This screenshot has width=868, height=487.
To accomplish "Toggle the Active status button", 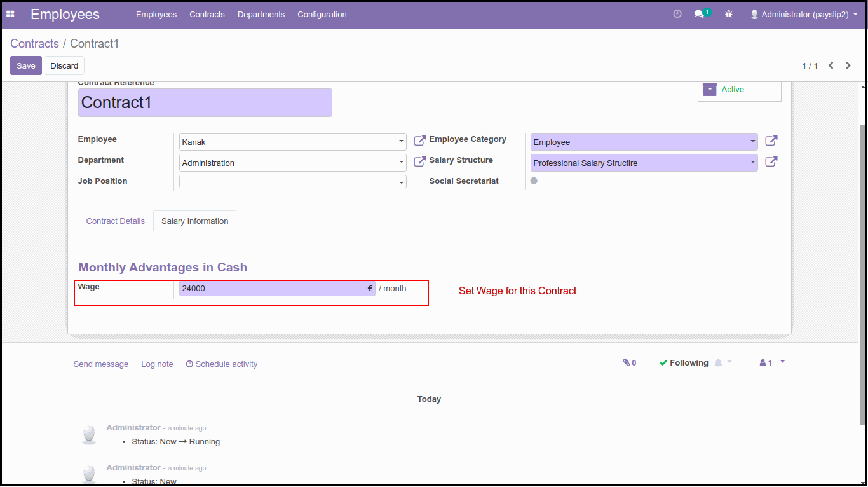I will 740,90.
